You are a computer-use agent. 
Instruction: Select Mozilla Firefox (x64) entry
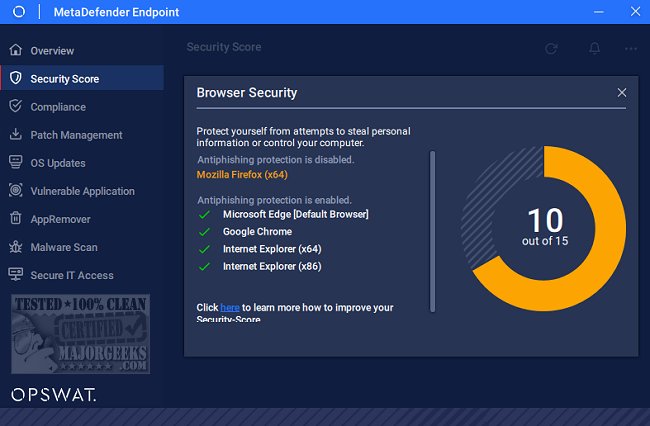point(242,174)
